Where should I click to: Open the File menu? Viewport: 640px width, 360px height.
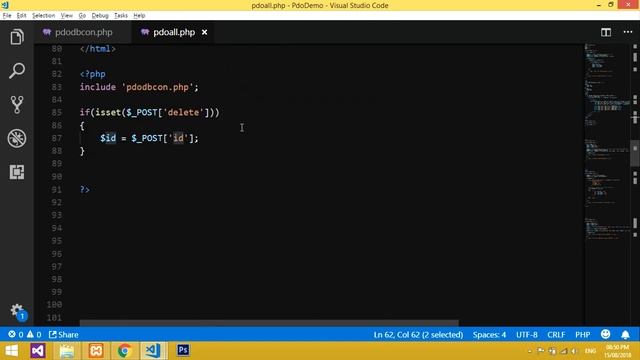[x=7, y=16]
